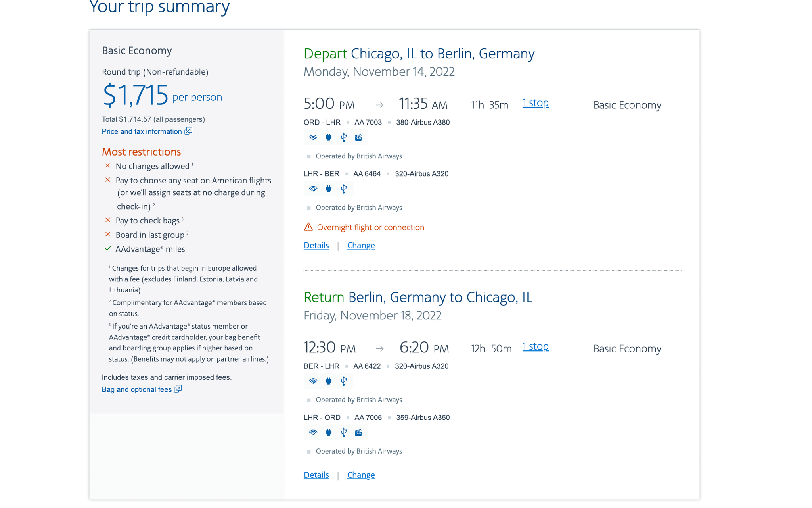Change the departing Chicago to Berlin flight

361,245
